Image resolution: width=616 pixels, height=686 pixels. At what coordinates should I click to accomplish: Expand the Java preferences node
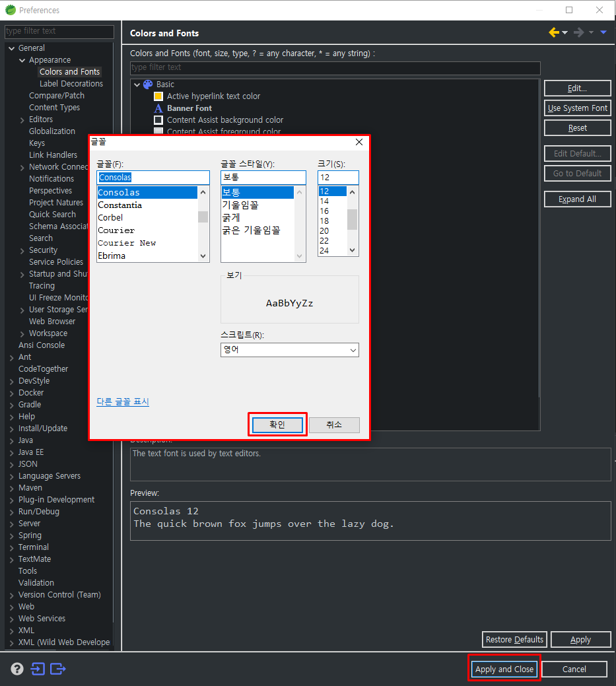12,441
